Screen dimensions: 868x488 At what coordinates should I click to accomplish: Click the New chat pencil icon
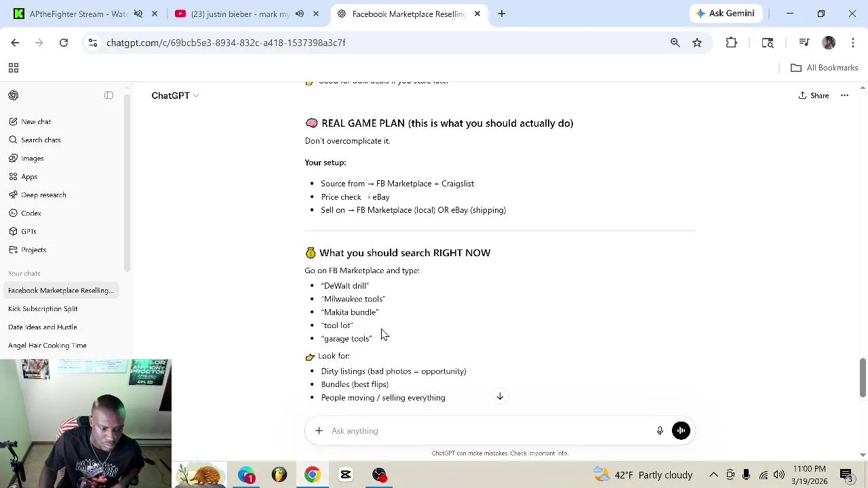[13, 121]
